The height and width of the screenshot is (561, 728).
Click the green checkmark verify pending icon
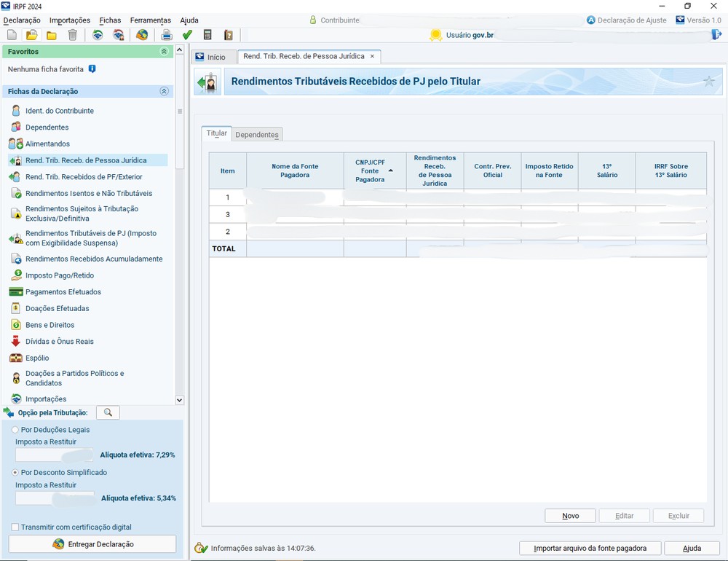187,35
